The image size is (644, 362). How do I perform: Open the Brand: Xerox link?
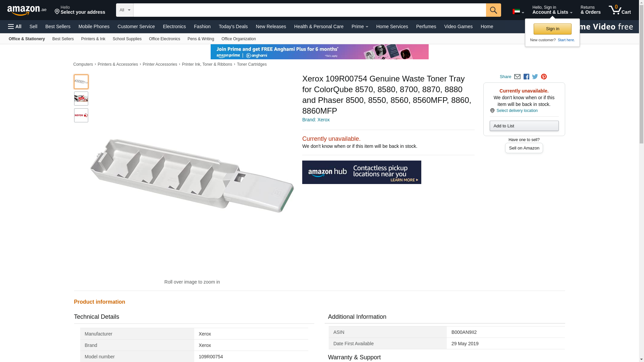316,120
